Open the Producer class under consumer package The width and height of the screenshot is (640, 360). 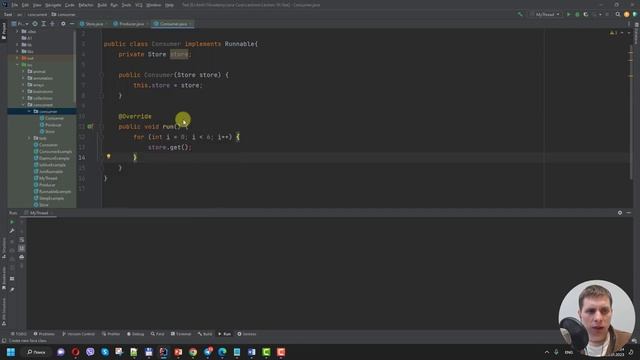tap(51, 125)
